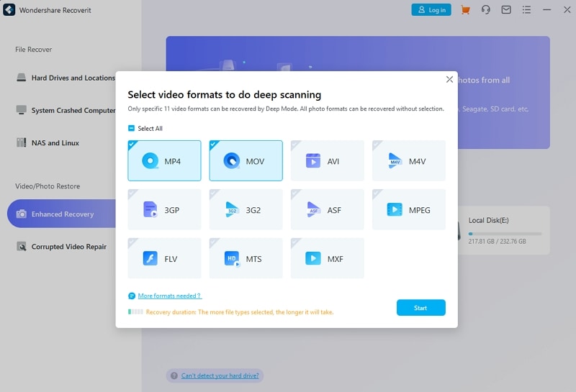This screenshot has width=576, height=392.
Task: Click the chat bubble icon beside More formats
Action: [x=132, y=296]
